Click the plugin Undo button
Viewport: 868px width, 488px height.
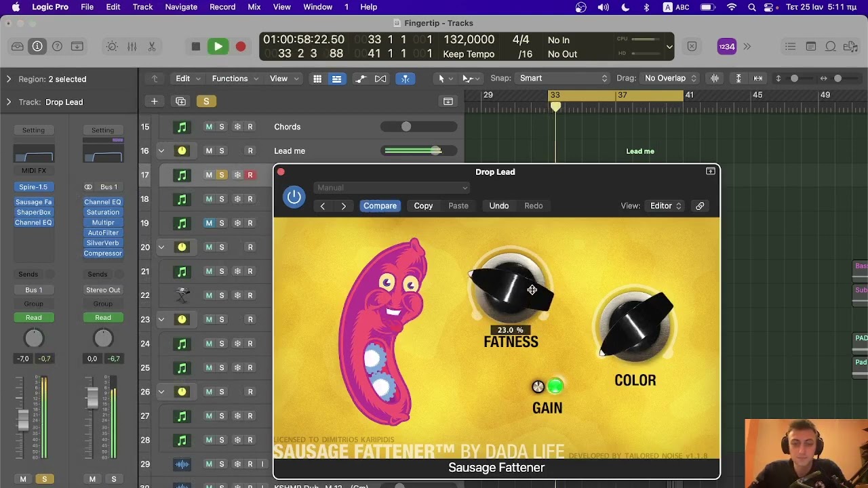coord(499,206)
